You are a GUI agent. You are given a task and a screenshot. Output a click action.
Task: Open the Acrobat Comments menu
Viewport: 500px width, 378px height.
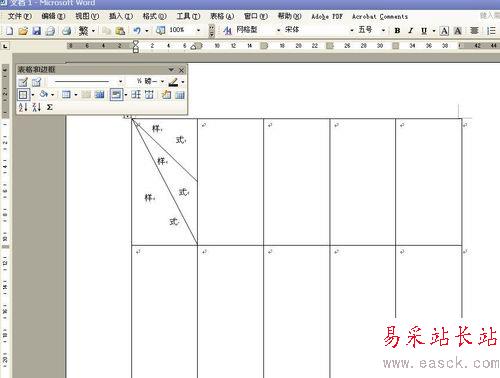(380, 16)
